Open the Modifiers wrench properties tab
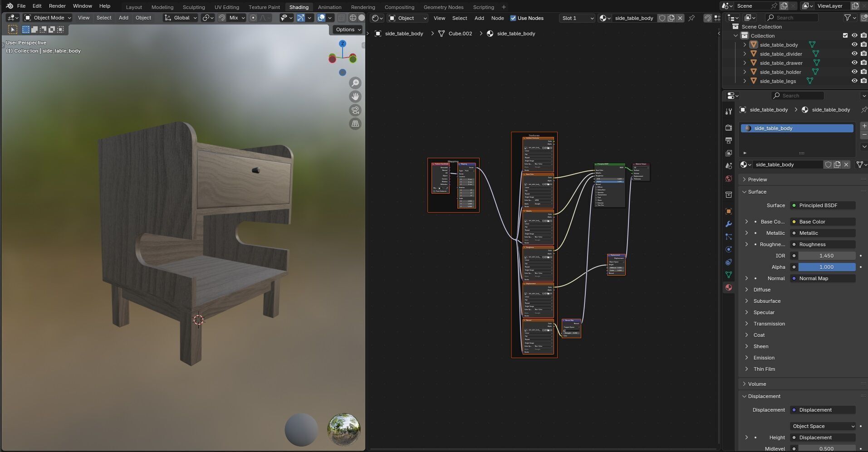 pyautogui.click(x=729, y=224)
